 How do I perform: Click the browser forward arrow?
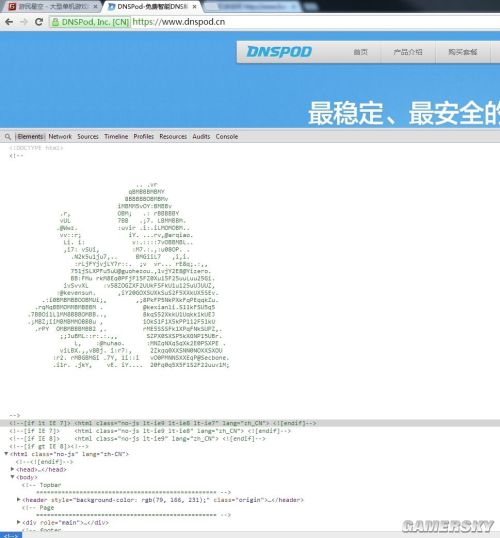[24, 22]
